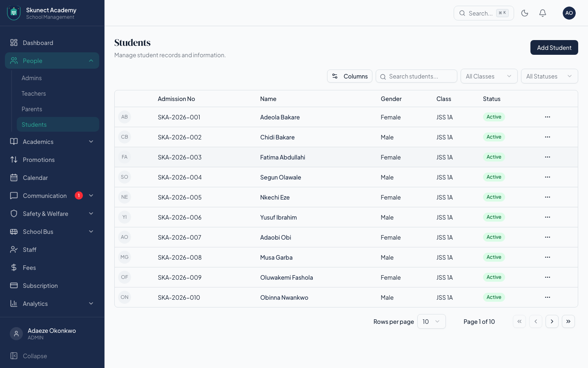Click the Add Student button

[554, 47]
